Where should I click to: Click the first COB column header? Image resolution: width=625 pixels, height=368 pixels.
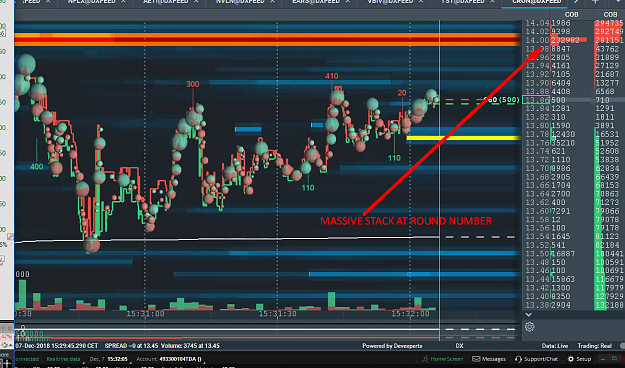(x=571, y=15)
